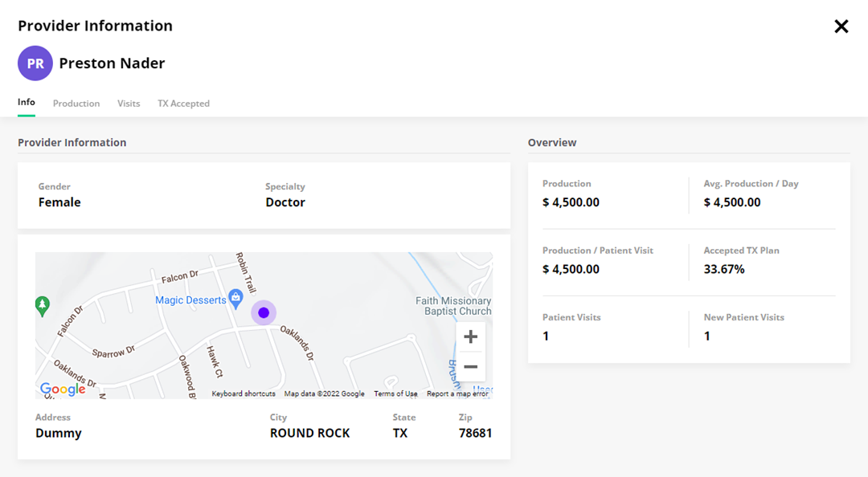Click the PR avatar circle

pyautogui.click(x=35, y=63)
